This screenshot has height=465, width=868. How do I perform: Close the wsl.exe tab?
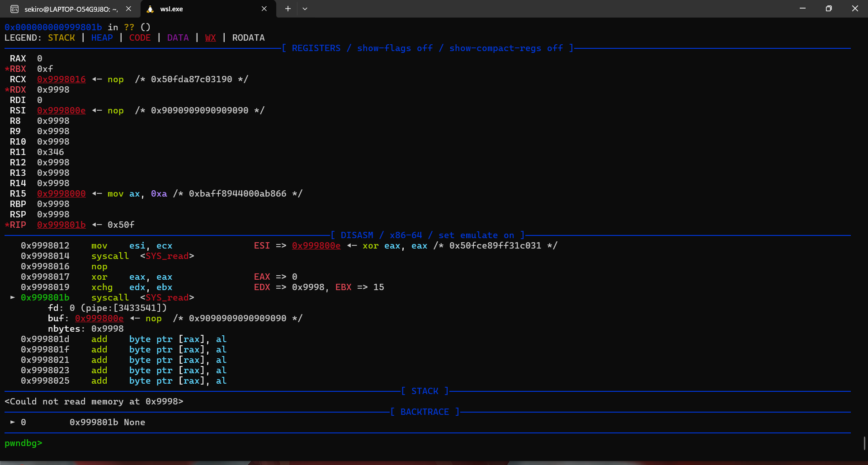tap(264, 9)
